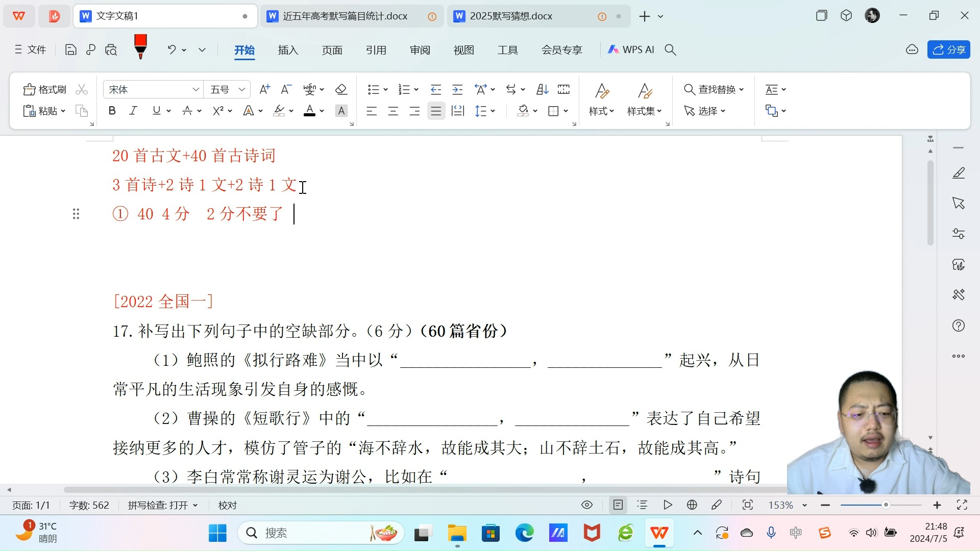Click the text highlight color button
The image size is (980, 551).
click(279, 111)
